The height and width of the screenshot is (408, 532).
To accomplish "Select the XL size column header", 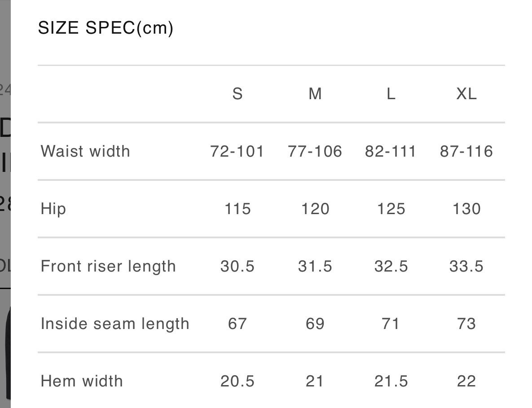I will tap(466, 94).
